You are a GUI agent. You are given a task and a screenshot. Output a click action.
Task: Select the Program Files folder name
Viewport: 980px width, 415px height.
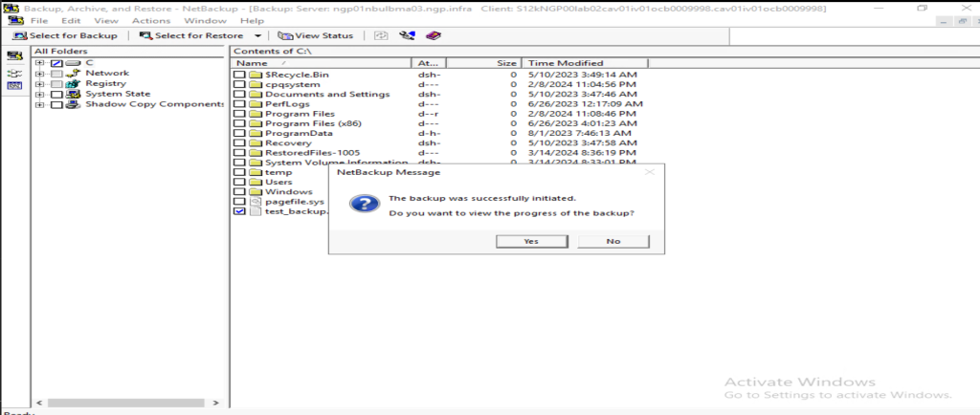tap(300, 114)
